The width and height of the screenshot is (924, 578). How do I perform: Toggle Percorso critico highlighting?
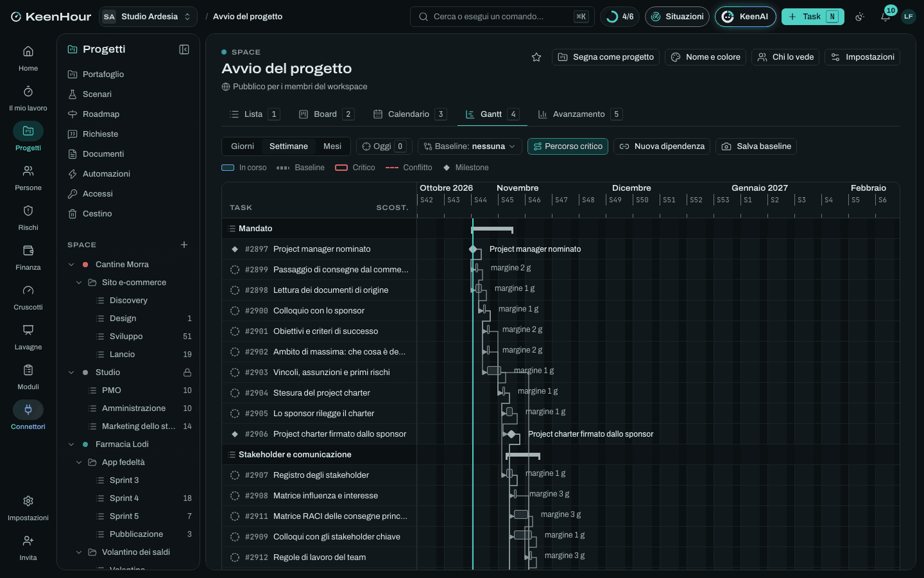click(568, 146)
